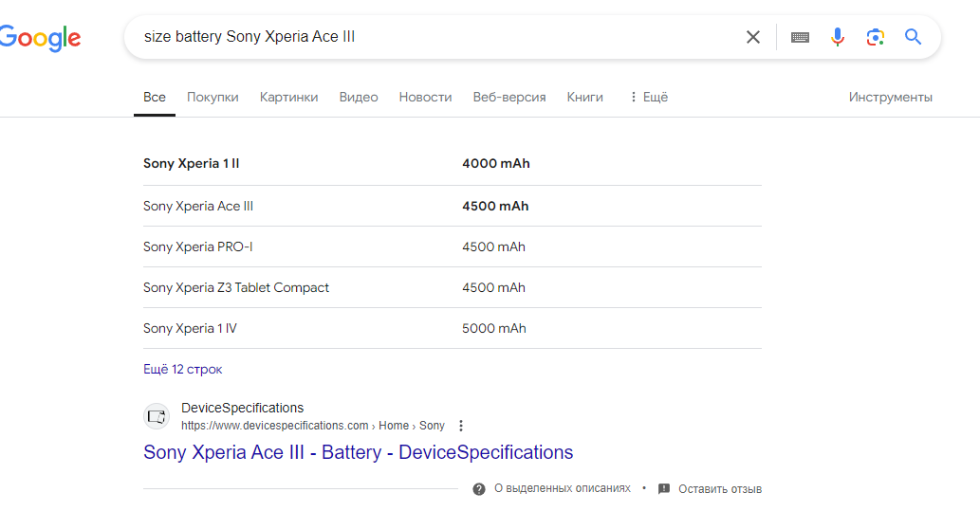Select the Все tab

155,97
